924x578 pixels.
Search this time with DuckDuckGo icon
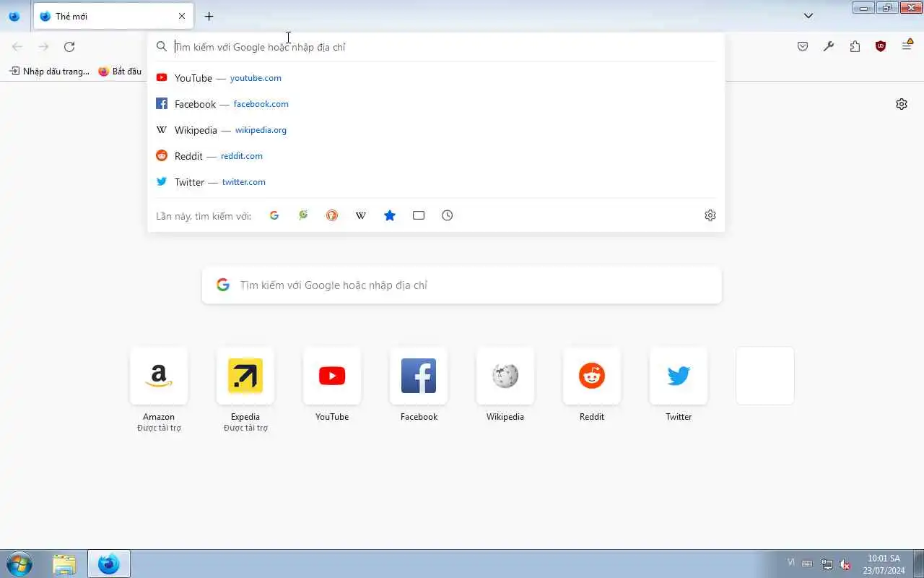click(332, 215)
